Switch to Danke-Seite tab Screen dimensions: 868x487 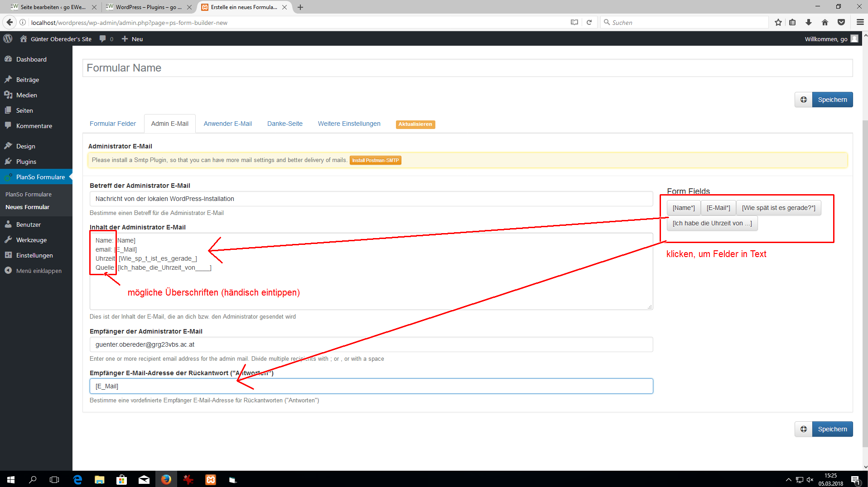click(x=285, y=124)
